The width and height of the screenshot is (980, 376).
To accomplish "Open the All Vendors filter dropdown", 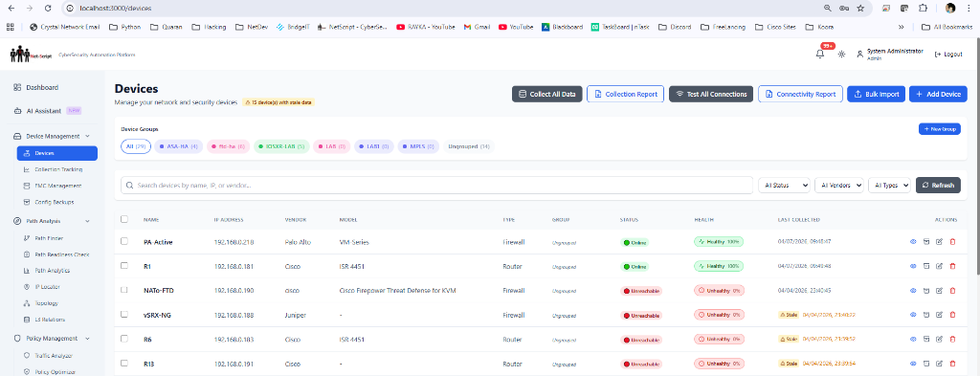I will 838,186.
